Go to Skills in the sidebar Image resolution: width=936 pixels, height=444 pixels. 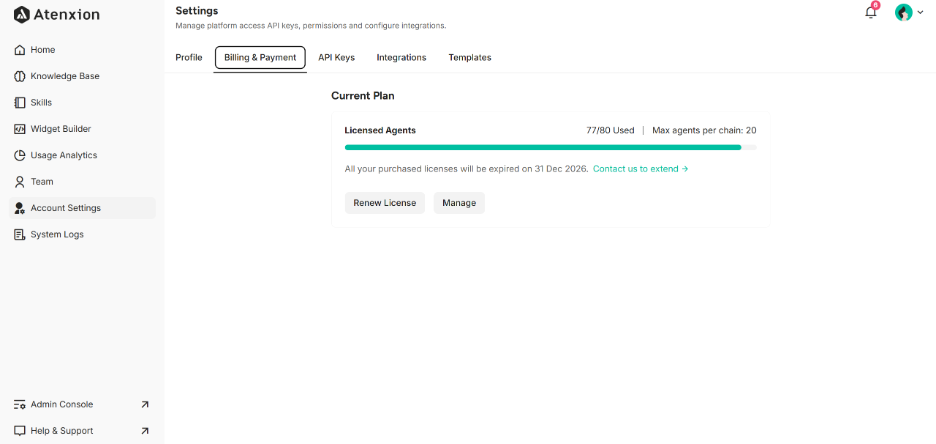[82, 103]
